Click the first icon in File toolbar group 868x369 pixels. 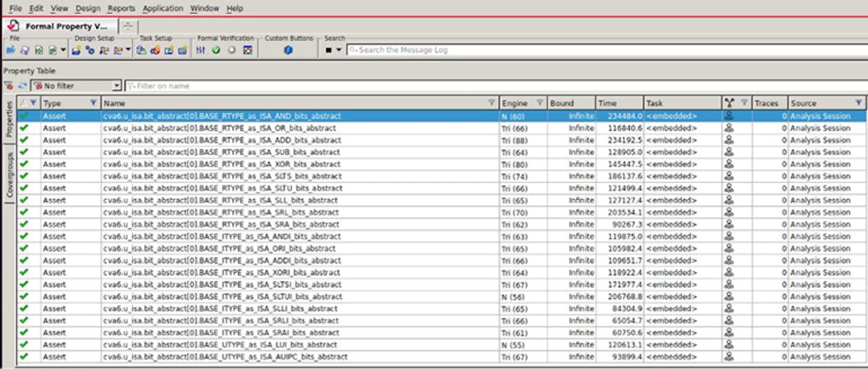point(10,50)
